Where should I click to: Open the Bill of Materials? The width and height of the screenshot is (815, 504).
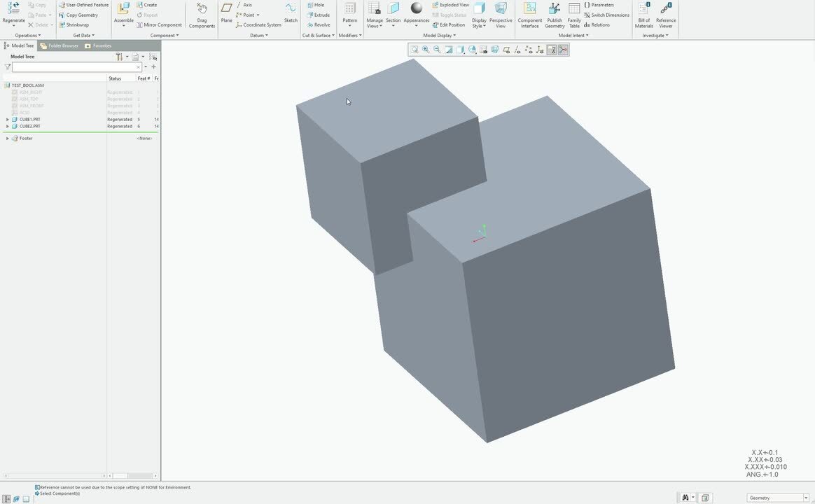pos(643,14)
